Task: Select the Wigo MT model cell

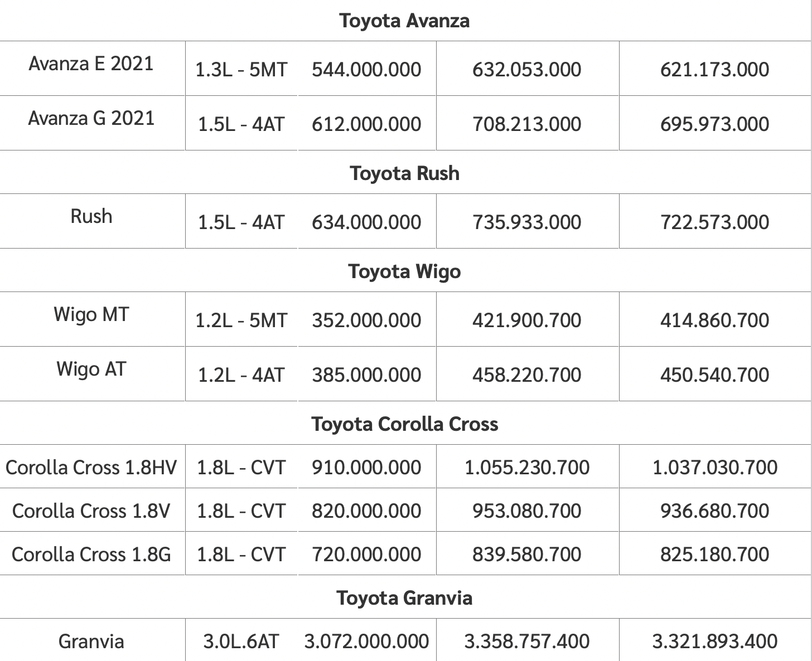Action: point(91,314)
